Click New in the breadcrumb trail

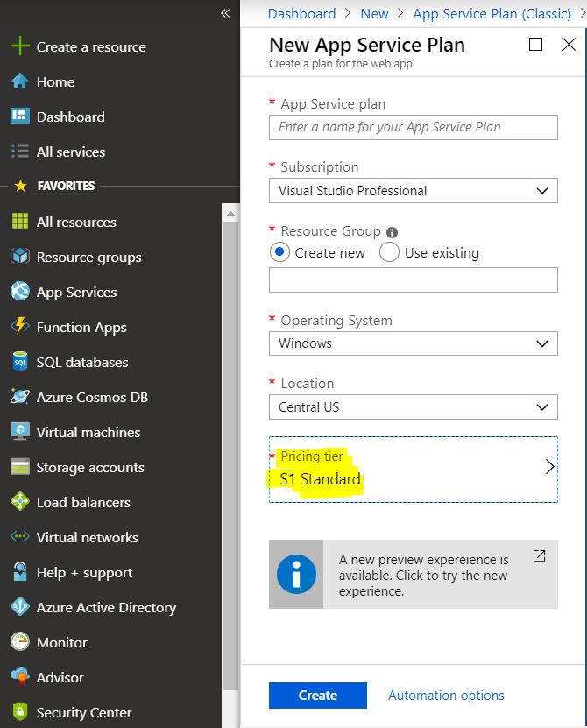click(374, 13)
